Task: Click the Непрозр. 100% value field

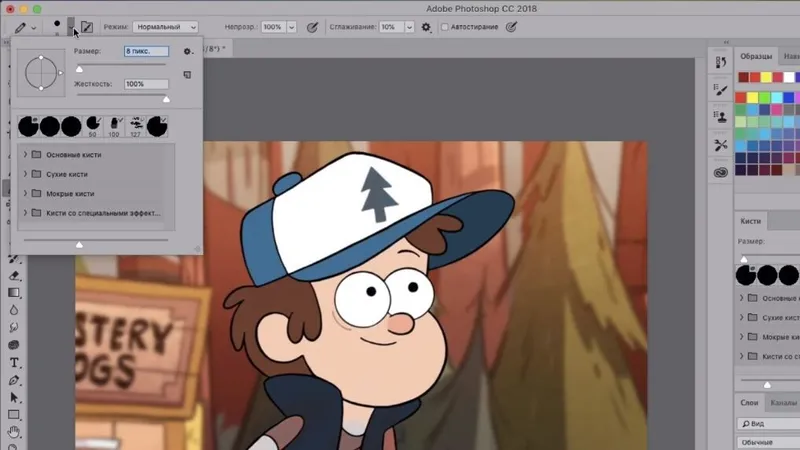Action: [x=273, y=27]
